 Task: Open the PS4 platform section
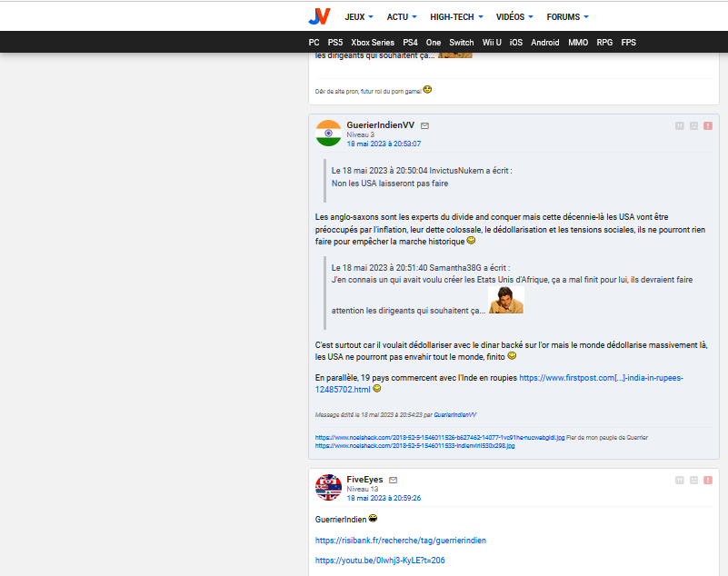tap(410, 42)
